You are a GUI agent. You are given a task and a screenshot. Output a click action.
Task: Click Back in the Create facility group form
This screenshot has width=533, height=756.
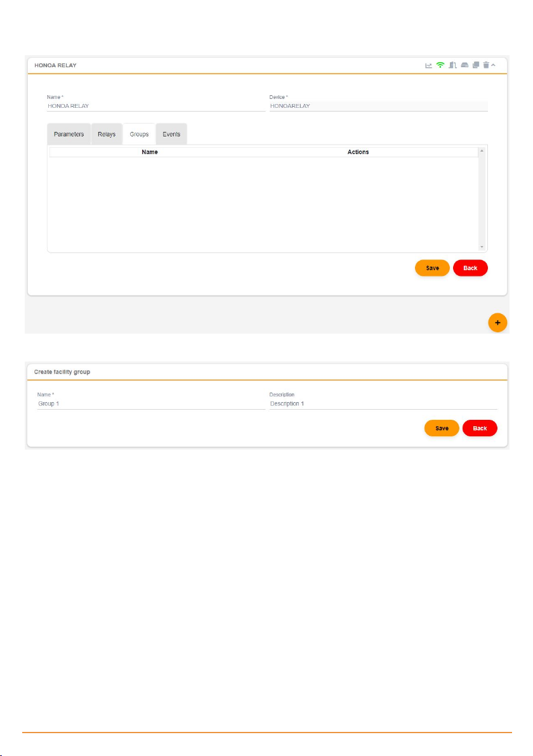pyautogui.click(x=480, y=428)
